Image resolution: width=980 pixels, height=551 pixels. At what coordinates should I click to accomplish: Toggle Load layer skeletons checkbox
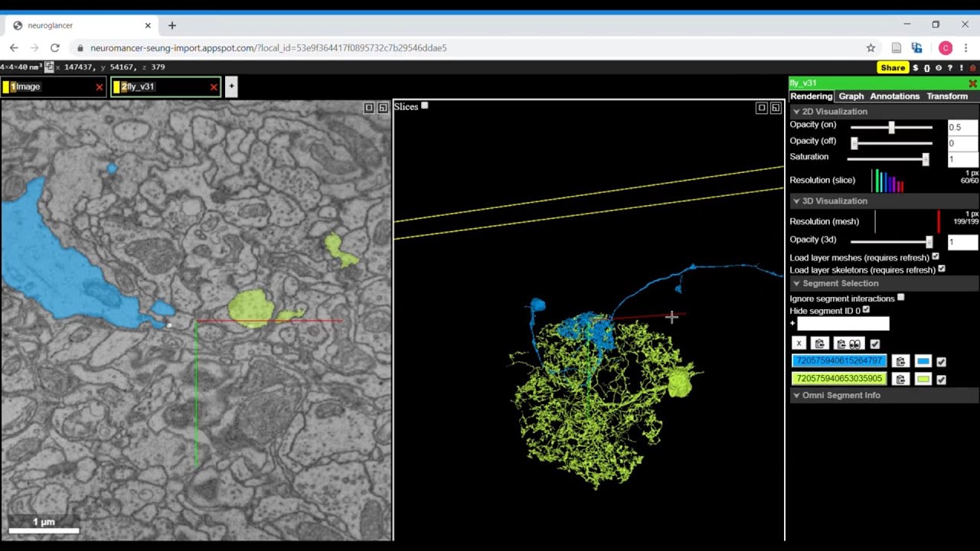click(942, 269)
